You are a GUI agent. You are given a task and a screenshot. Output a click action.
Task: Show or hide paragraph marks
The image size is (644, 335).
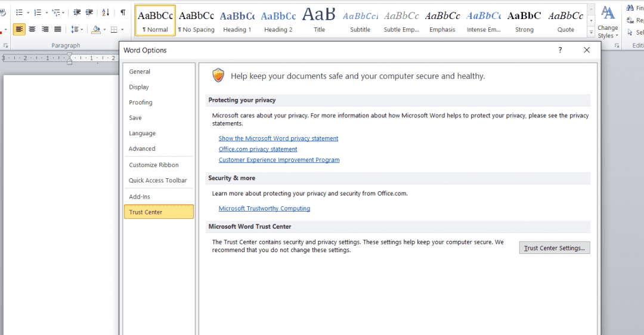[x=123, y=13]
